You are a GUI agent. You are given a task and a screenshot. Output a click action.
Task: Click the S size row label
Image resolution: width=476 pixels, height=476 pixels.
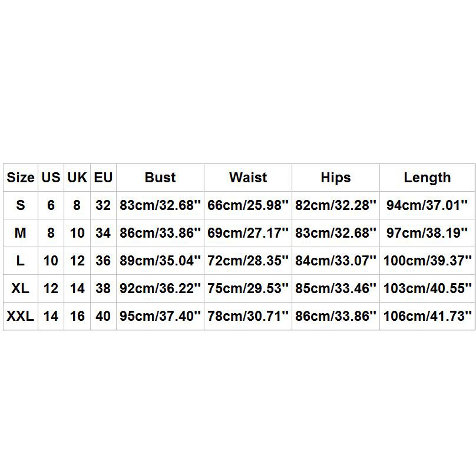pos(21,205)
